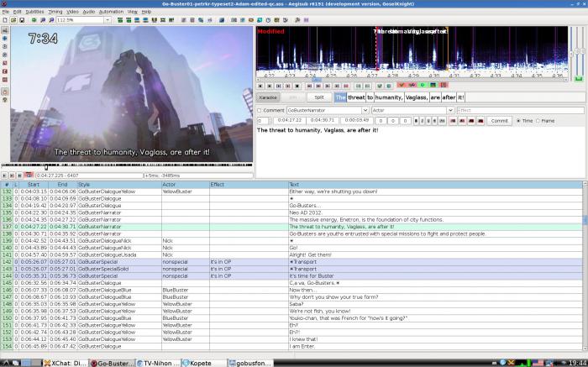Choose font face button in edit box

tap(442, 121)
